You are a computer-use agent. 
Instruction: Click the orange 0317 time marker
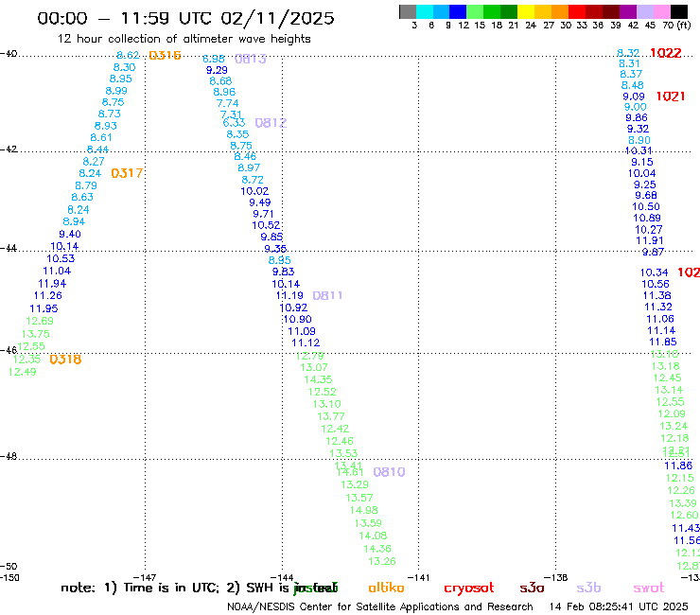pyautogui.click(x=127, y=173)
